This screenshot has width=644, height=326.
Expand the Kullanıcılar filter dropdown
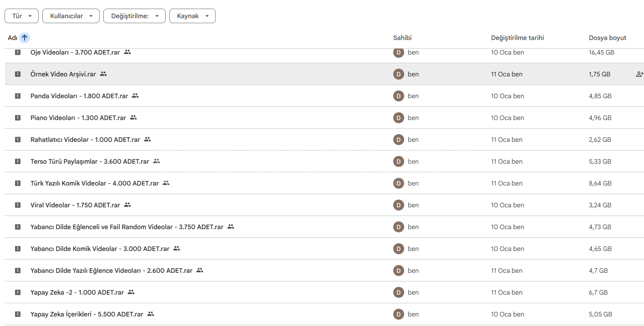click(71, 16)
